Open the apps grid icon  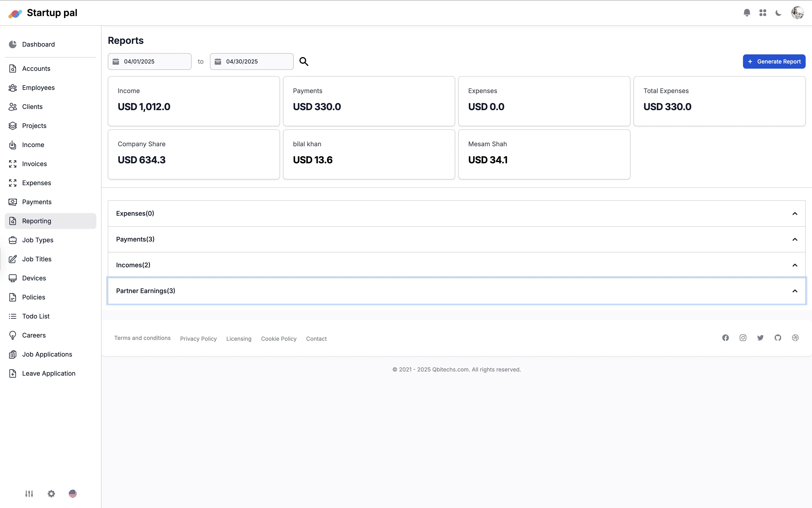coord(763,13)
